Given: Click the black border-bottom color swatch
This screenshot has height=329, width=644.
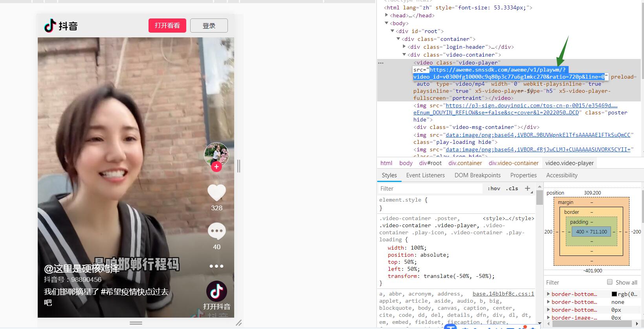Looking at the screenshot, I should point(614,294).
